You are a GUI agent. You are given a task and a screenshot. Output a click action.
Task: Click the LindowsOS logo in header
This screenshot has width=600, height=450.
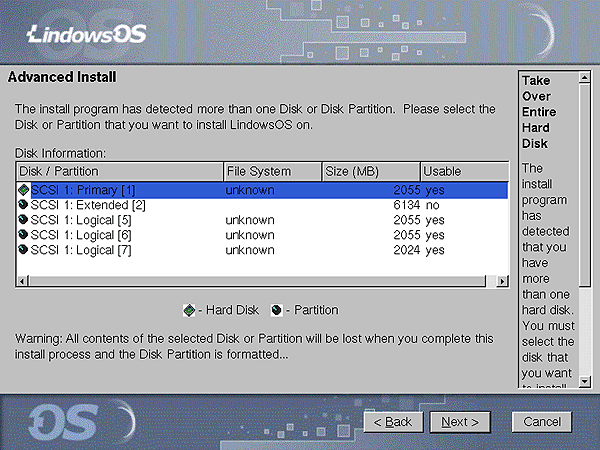click(87, 34)
